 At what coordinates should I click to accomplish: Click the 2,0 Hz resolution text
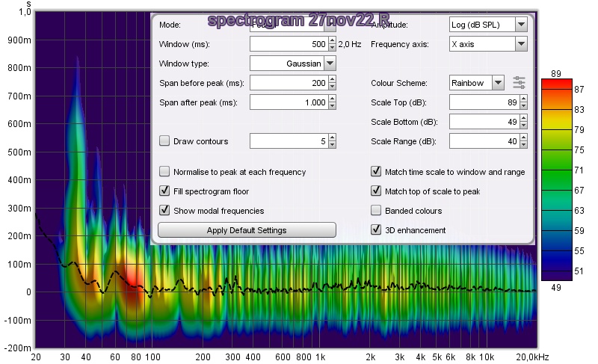point(350,44)
